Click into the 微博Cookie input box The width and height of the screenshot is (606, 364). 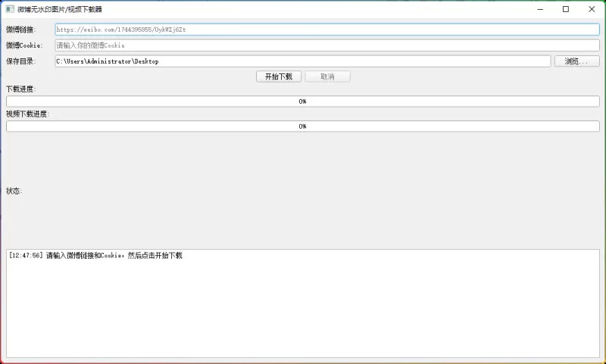(327, 45)
